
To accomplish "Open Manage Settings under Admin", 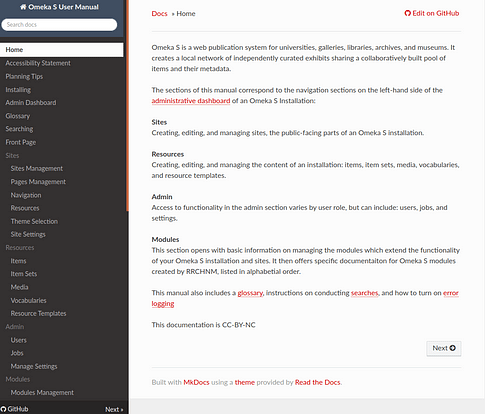I will 34,366.
